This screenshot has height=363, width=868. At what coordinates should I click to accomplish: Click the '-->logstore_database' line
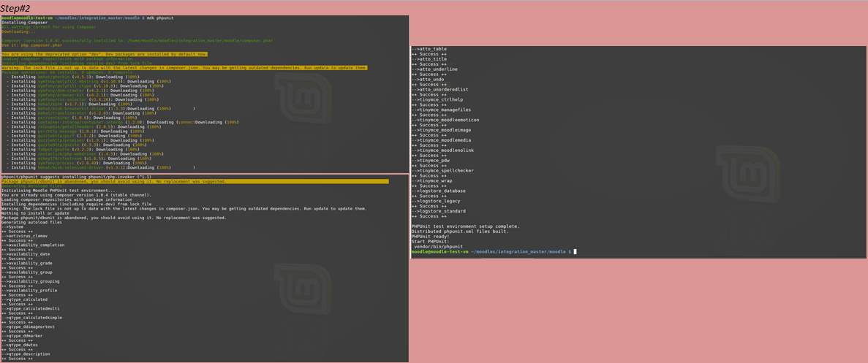pyautogui.click(x=439, y=191)
